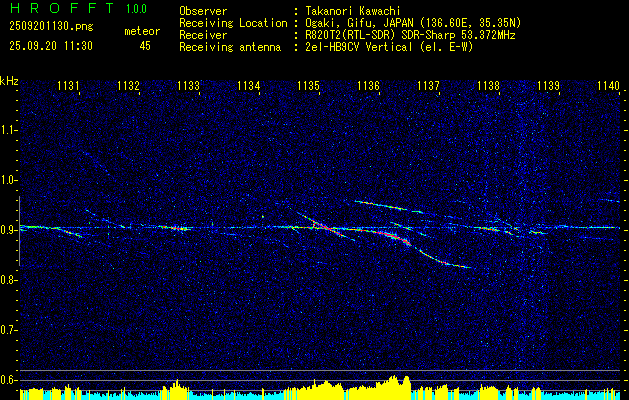Image resolution: width=629 pixels, height=400 pixels.
Task: Click the version number 1.0.0
Action: click(136, 9)
